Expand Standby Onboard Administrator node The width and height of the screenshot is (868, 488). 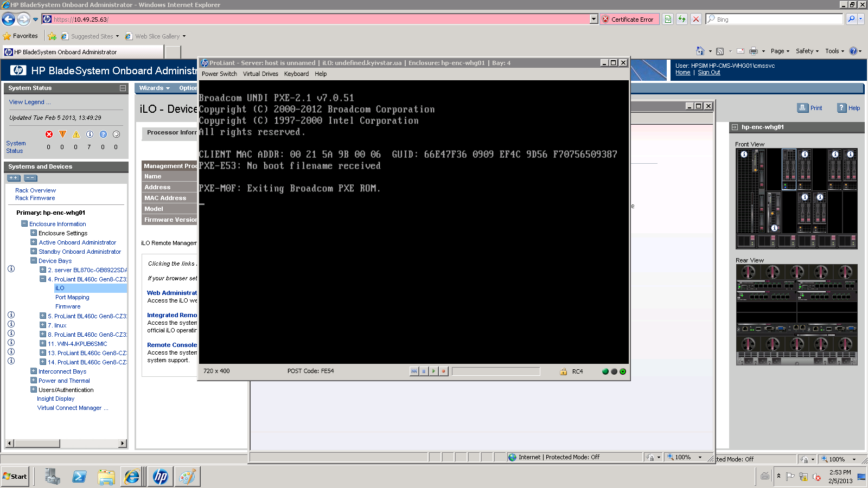(34, 251)
